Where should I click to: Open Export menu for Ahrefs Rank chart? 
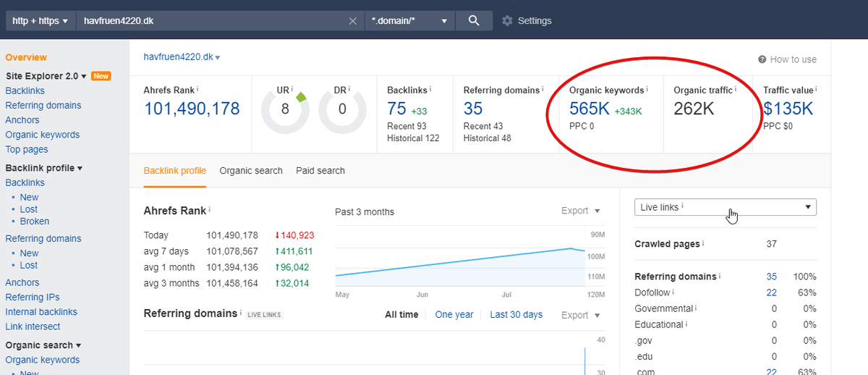[581, 211]
